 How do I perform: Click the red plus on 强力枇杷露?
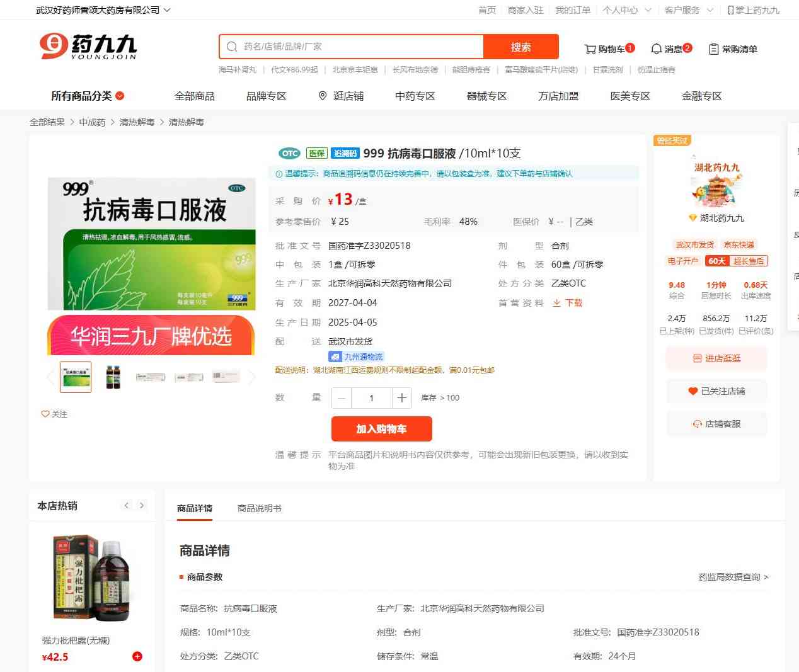137,656
